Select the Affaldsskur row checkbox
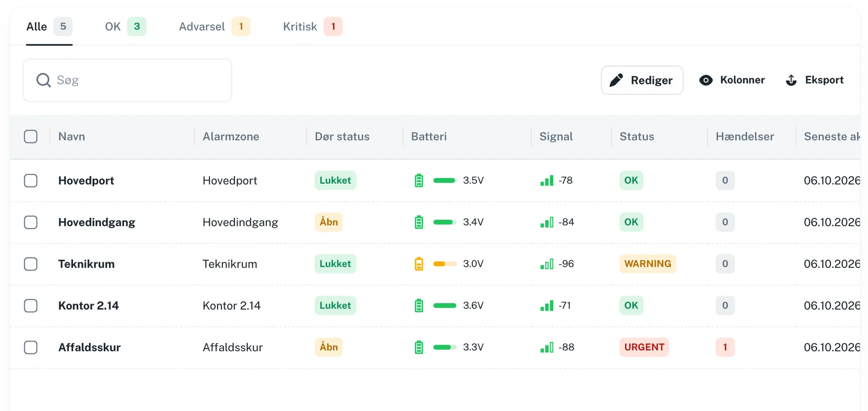 (31, 348)
